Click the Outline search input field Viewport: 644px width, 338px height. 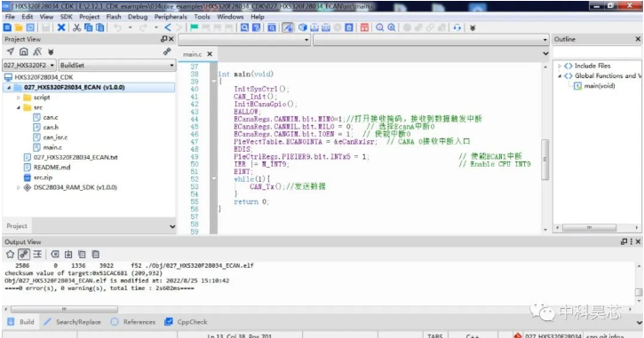(597, 52)
